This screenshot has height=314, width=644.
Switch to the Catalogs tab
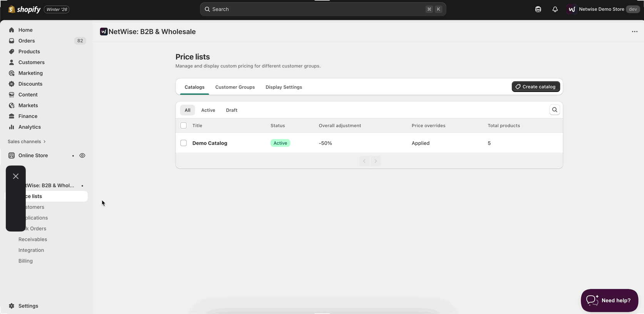(x=195, y=87)
